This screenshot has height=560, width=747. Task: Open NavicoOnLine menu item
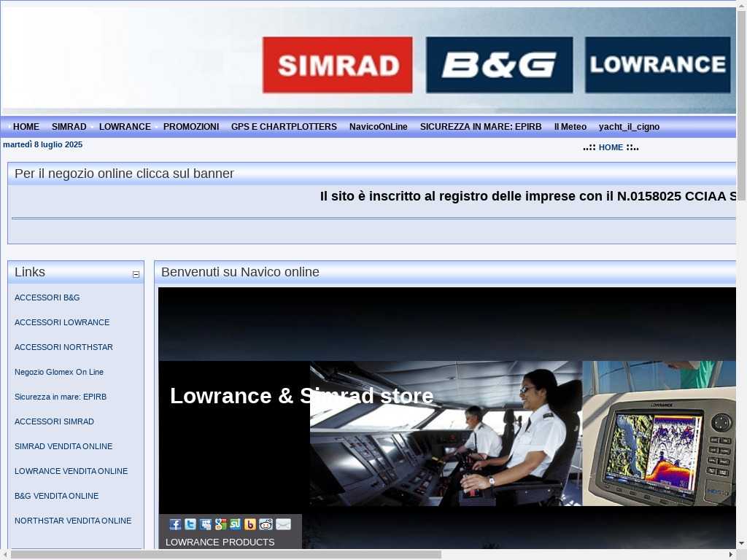tap(379, 127)
